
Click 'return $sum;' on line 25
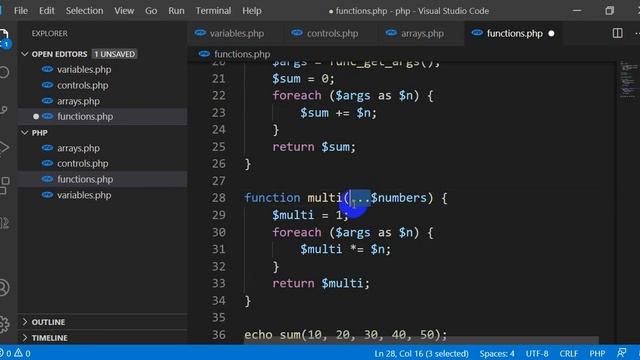314,147
